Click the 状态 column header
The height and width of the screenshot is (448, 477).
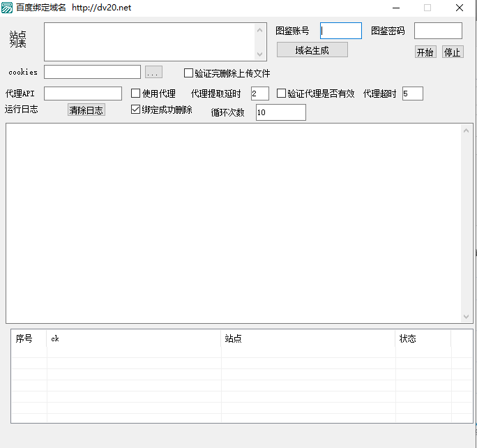click(x=423, y=338)
